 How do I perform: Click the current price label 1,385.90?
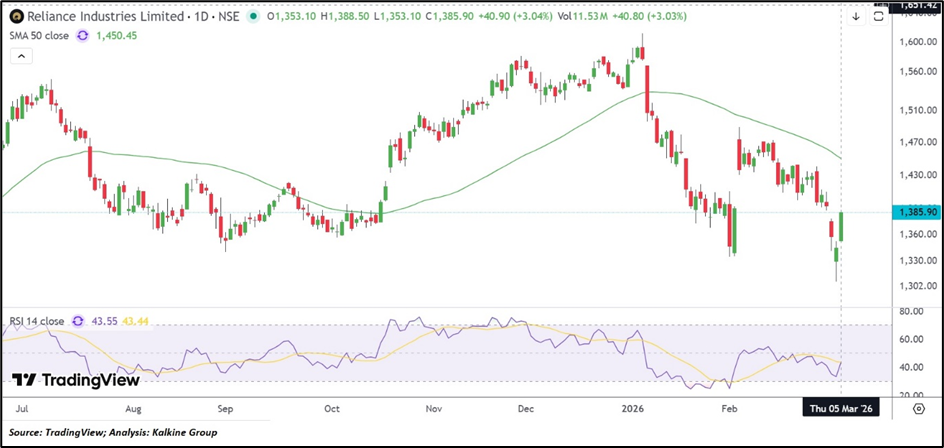916,213
